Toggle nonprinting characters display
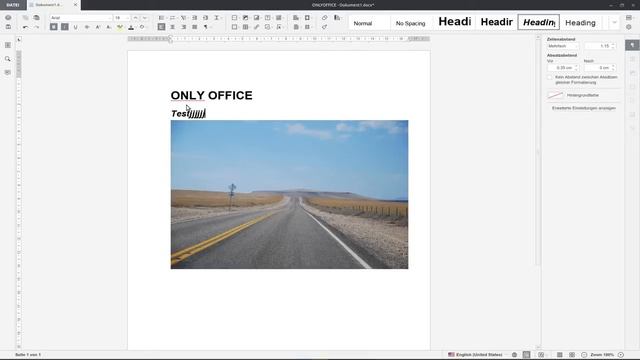 (206, 27)
